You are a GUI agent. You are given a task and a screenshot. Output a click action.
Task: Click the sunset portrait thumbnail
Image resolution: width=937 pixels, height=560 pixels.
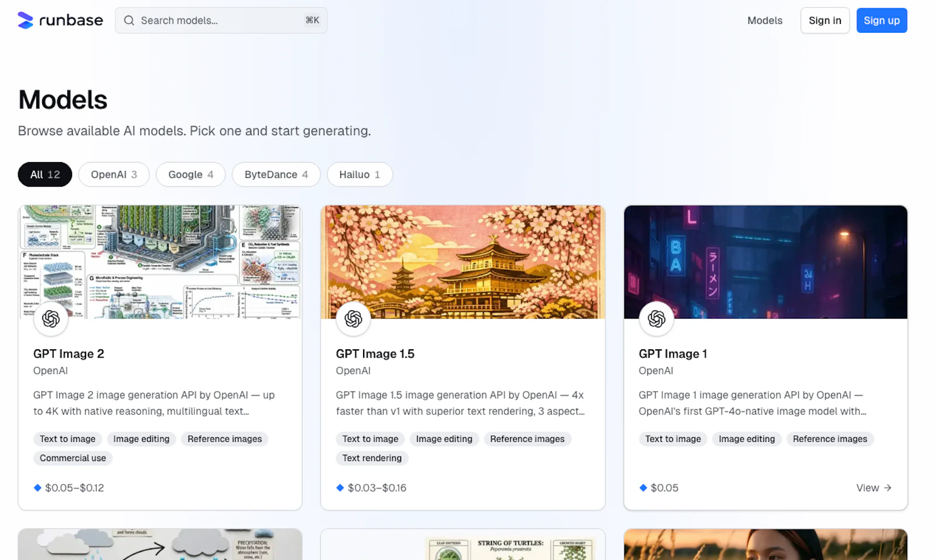tap(765, 544)
